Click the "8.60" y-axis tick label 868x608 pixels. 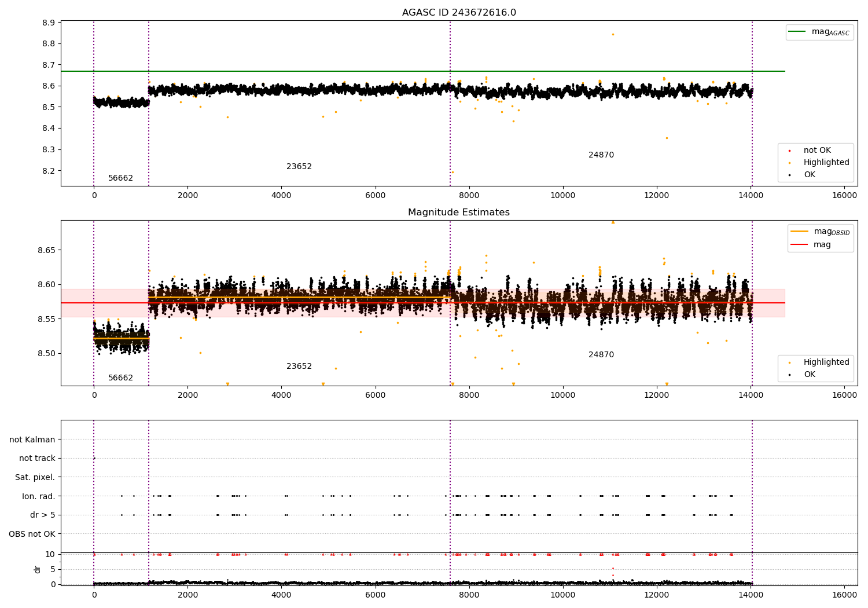coord(46,285)
